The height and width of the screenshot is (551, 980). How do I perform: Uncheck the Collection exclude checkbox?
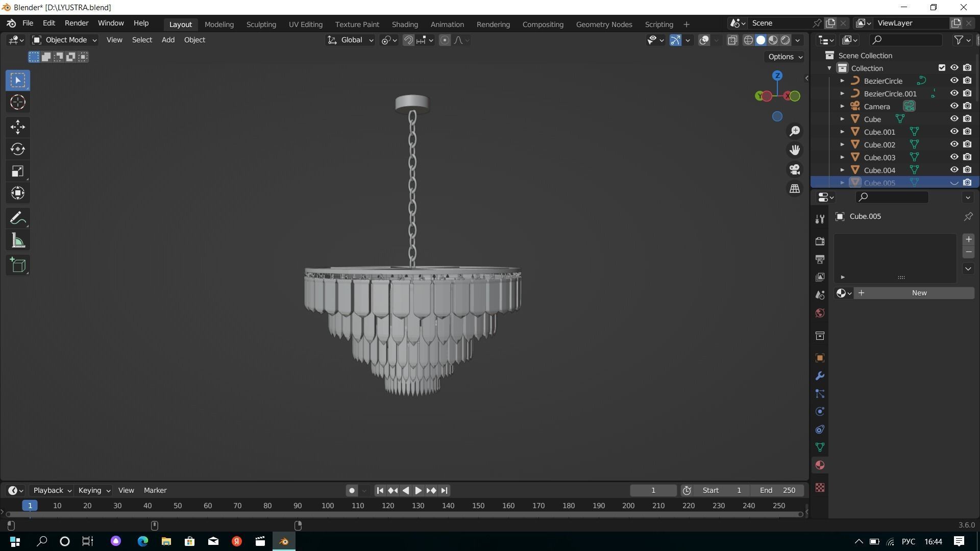[x=942, y=68]
